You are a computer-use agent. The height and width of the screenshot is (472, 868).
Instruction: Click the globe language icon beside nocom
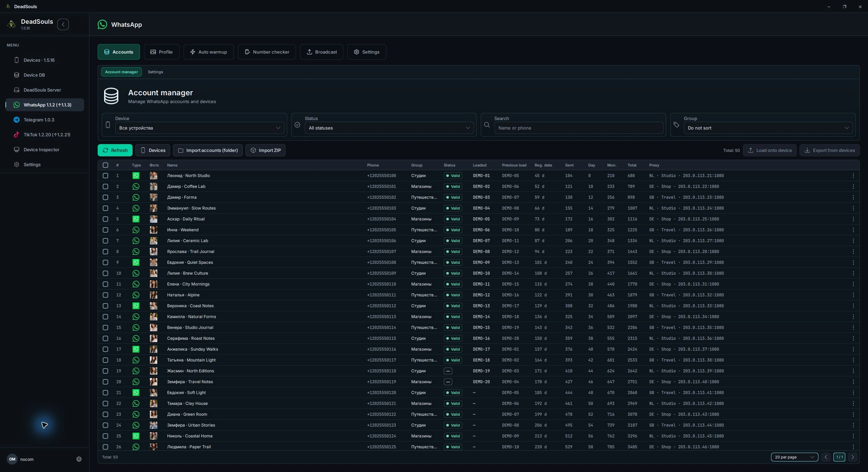tap(79, 459)
